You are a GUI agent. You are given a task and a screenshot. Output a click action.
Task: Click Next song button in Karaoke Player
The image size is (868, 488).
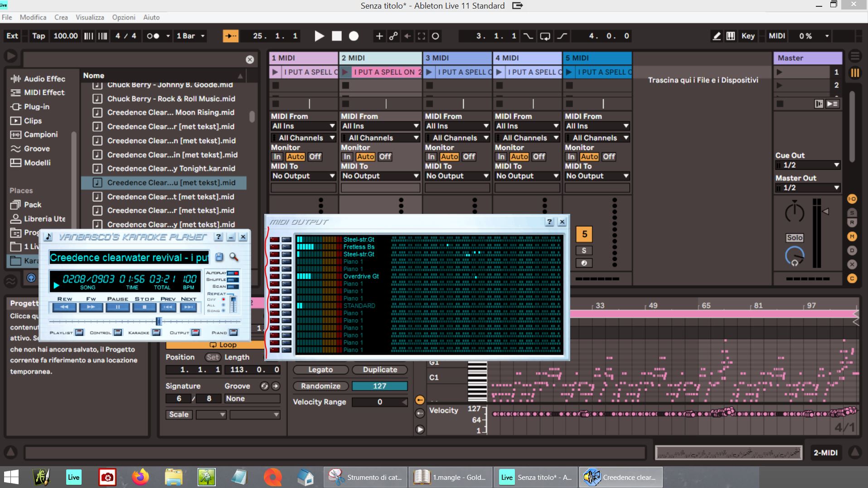tap(189, 307)
